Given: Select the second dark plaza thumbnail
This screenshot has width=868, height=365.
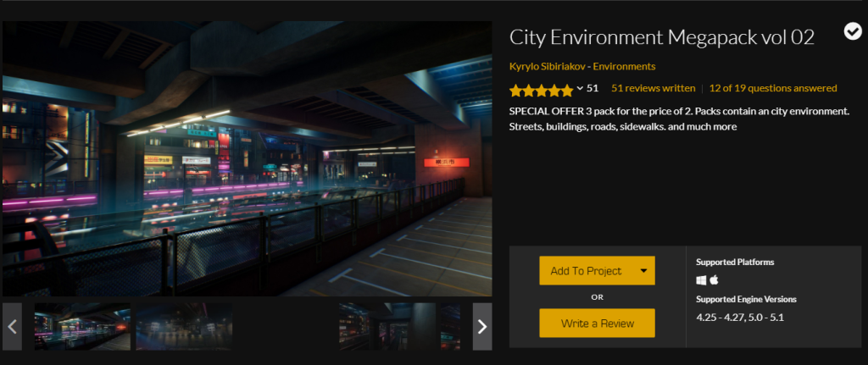Looking at the screenshot, I should pyautogui.click(x=184, y=326).
